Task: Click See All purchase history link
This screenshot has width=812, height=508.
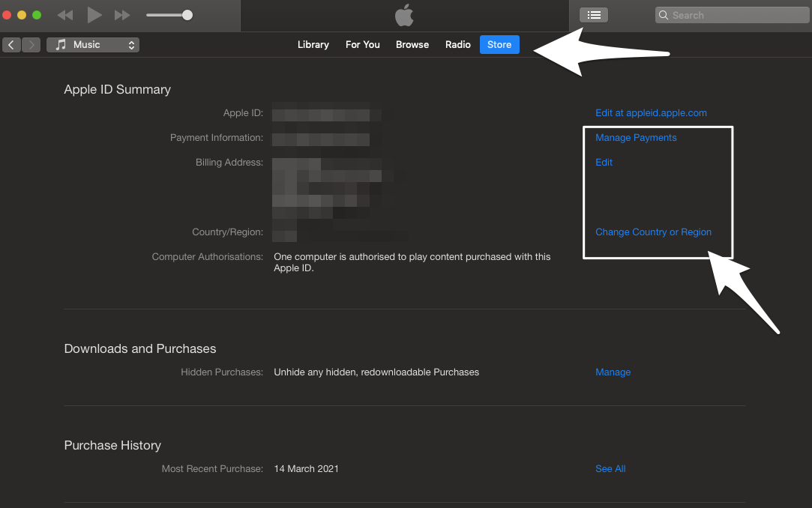Action: (x=610, y=469)
